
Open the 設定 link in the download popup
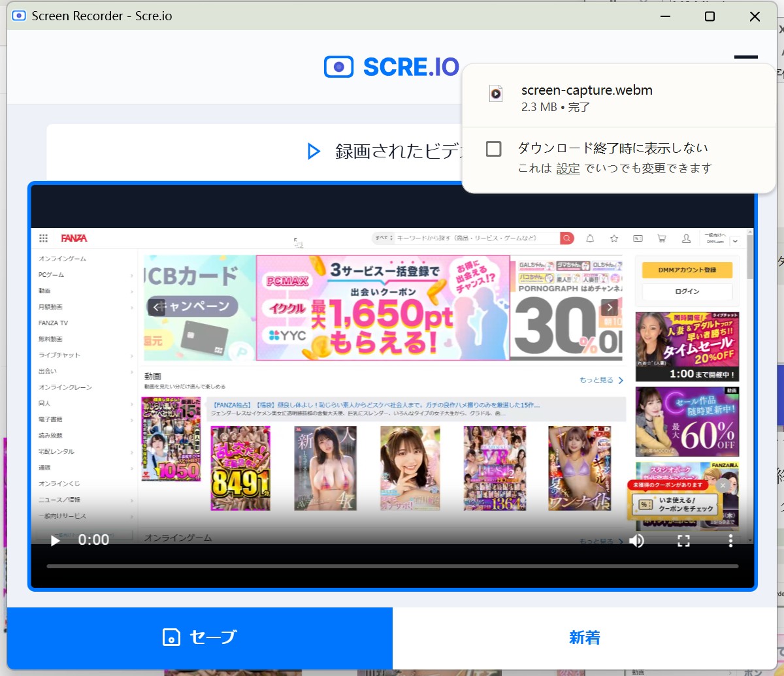568,169
